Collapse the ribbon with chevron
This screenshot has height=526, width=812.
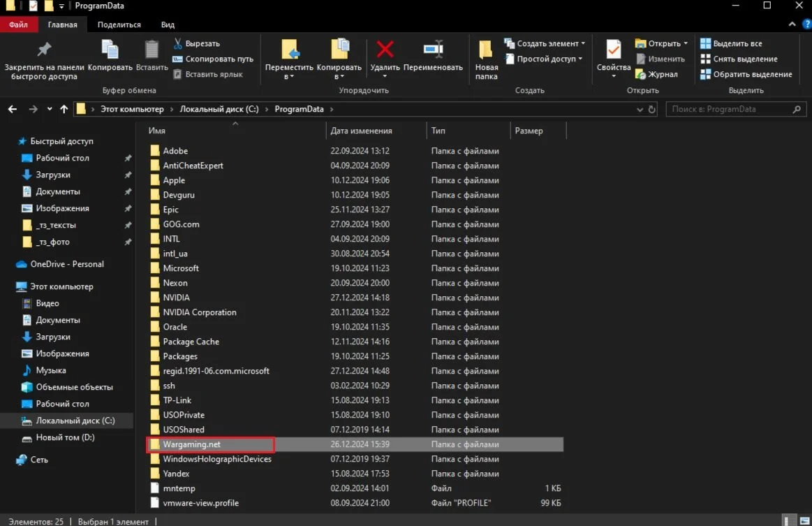pyautogui.click(x=792, y=24)
